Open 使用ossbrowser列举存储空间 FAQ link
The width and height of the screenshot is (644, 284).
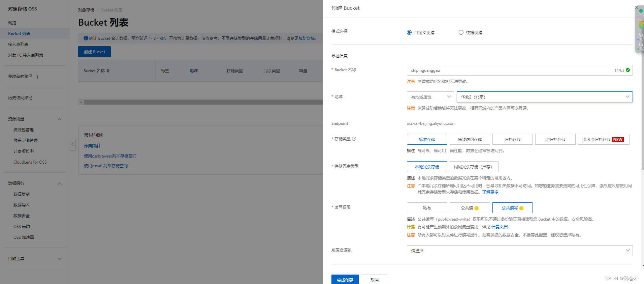click(110, 156)
